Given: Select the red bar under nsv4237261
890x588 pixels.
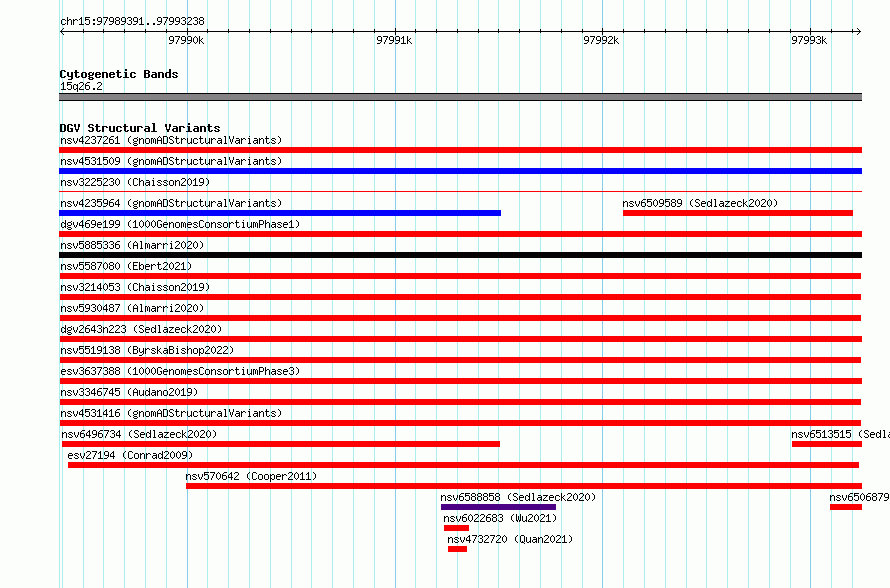Looking at the screenshot, I should point(460,150).
